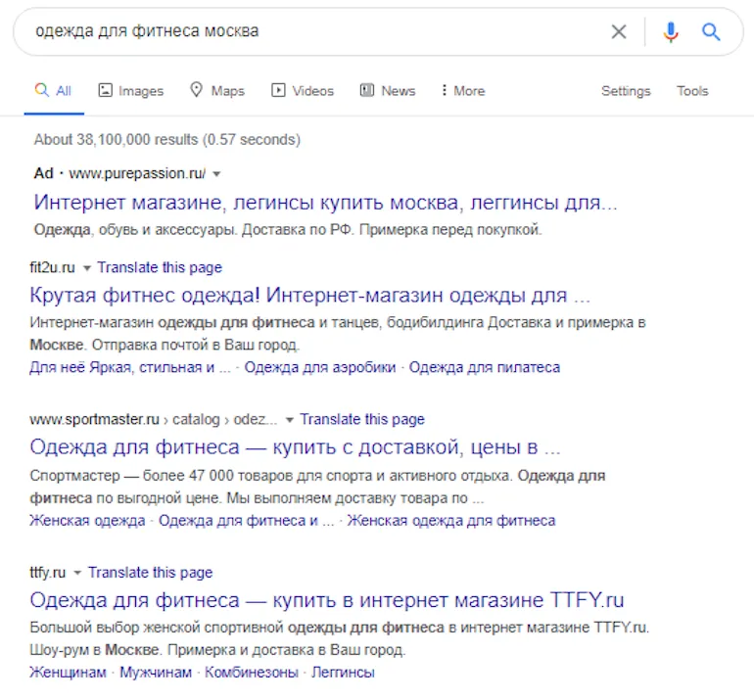754x700 pixels.
Task: Open the purepassion.ru ad headline link
Action: [x=325, y=204]
